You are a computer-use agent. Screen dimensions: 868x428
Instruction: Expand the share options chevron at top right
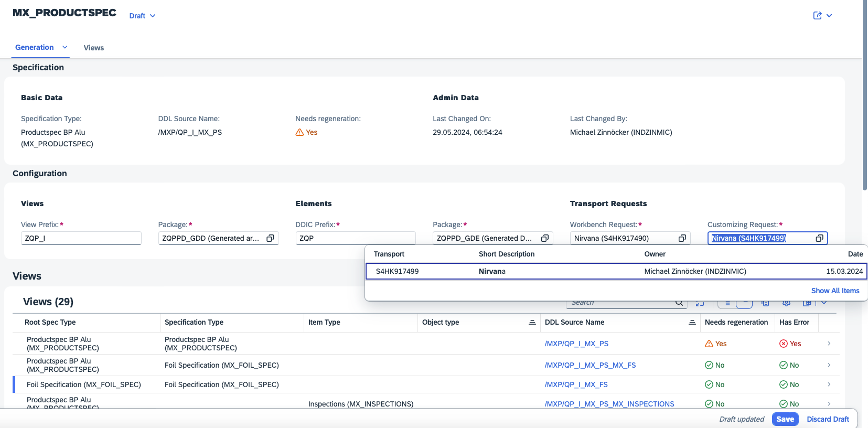pos(829,16)
